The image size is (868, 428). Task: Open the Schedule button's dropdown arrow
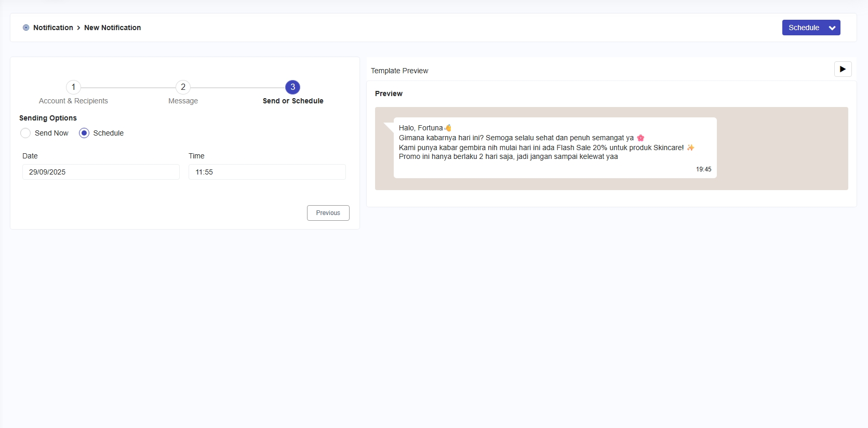832,28
